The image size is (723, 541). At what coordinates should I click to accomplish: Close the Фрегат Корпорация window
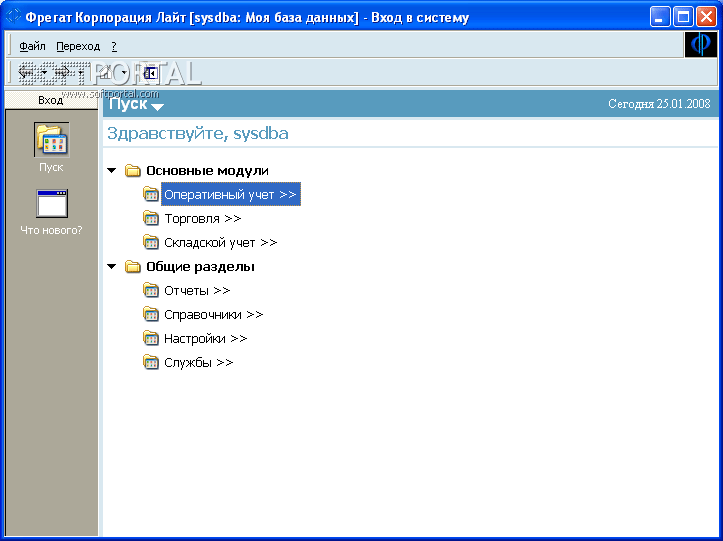click(x=706, y=17)
